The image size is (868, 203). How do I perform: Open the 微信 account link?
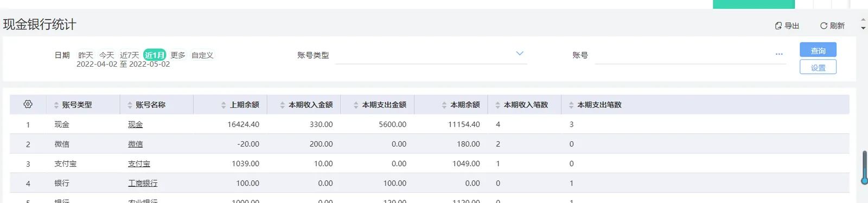136,144
